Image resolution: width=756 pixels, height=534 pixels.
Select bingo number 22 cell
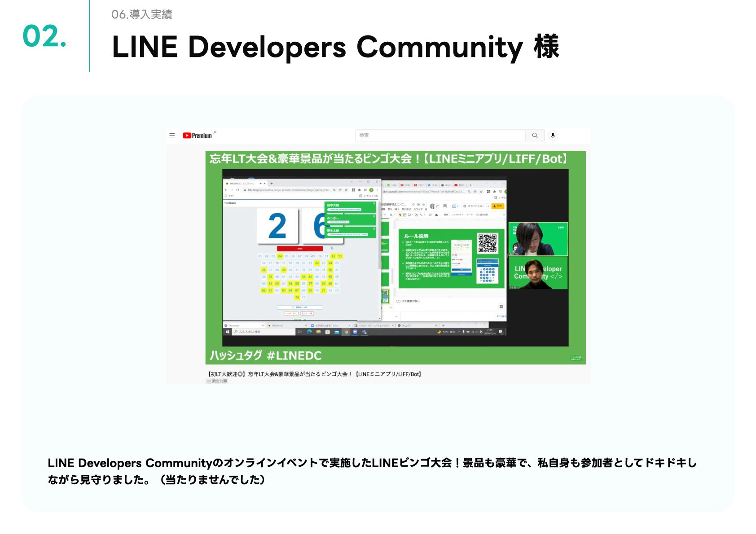317,263
